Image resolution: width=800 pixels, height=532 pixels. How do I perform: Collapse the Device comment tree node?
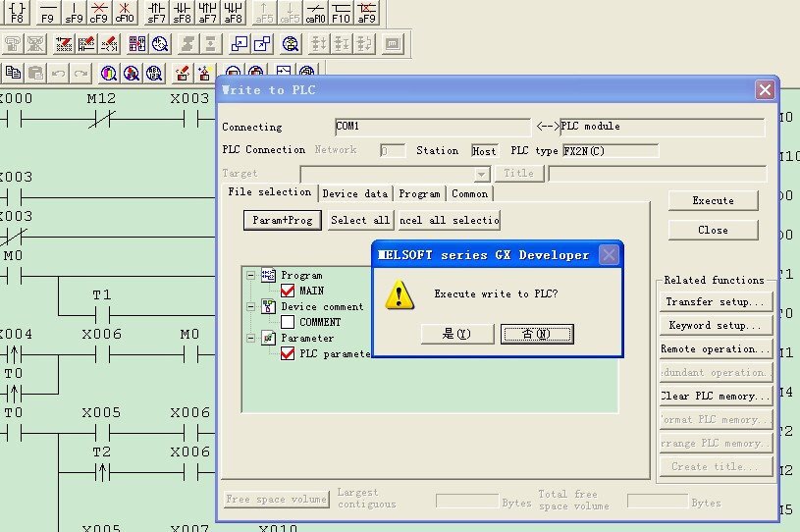click(250, 306)
